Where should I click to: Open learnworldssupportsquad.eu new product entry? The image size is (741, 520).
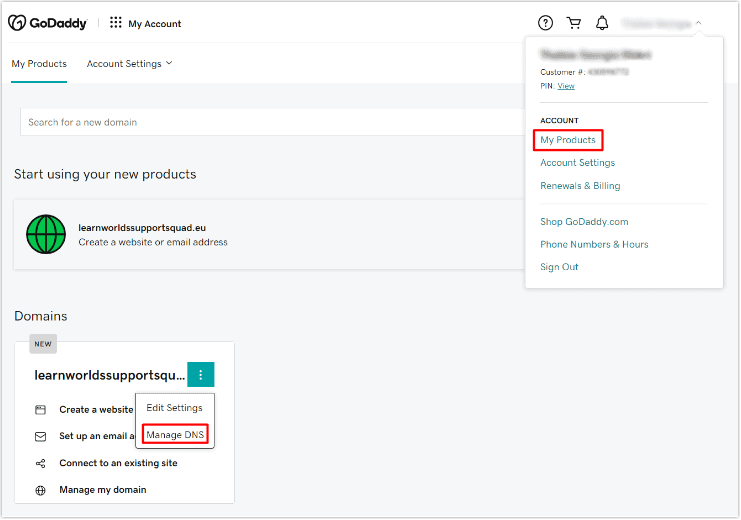tap(269, 234)
